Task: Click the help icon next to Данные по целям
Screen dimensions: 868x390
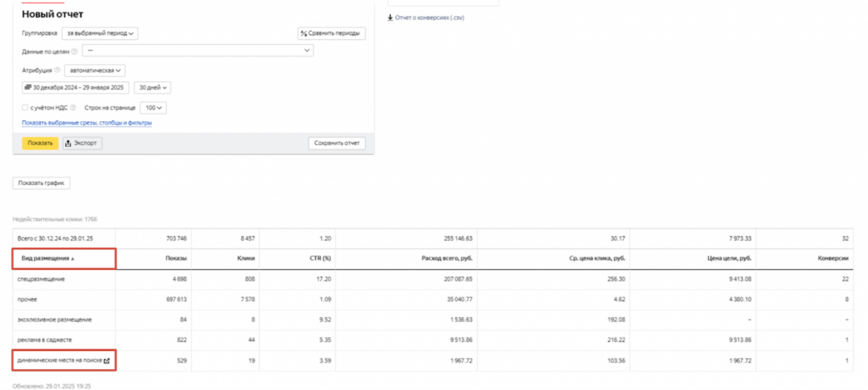Action: (74, 51)
